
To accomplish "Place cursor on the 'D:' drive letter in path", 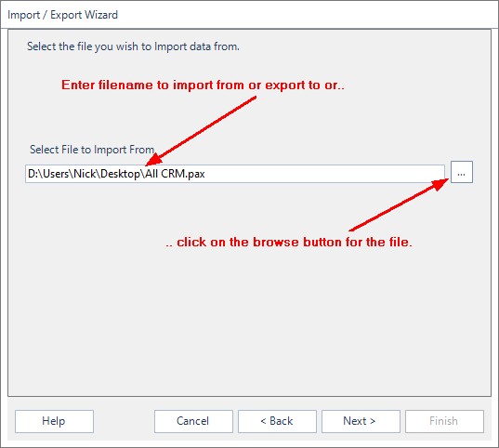I will [x=33, y=174].
